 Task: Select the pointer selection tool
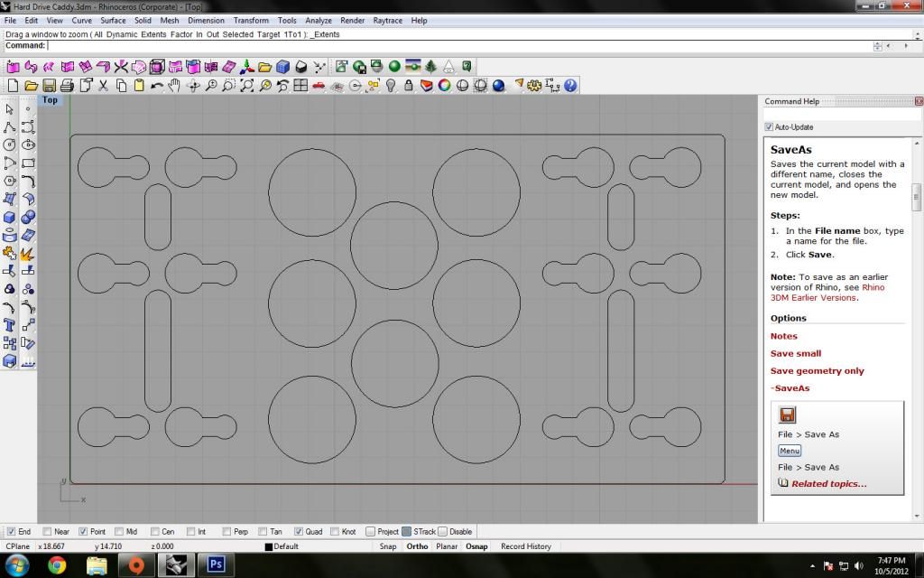(9, 109)
